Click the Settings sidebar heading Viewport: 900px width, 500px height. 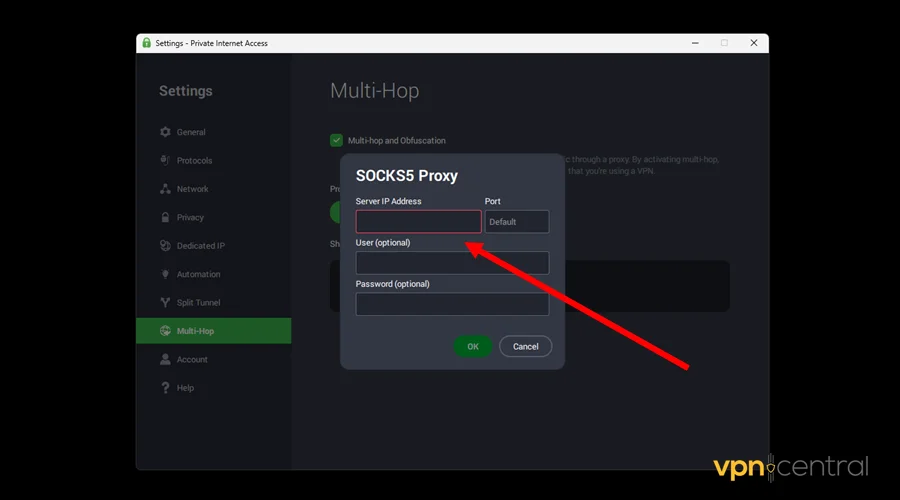185,91
